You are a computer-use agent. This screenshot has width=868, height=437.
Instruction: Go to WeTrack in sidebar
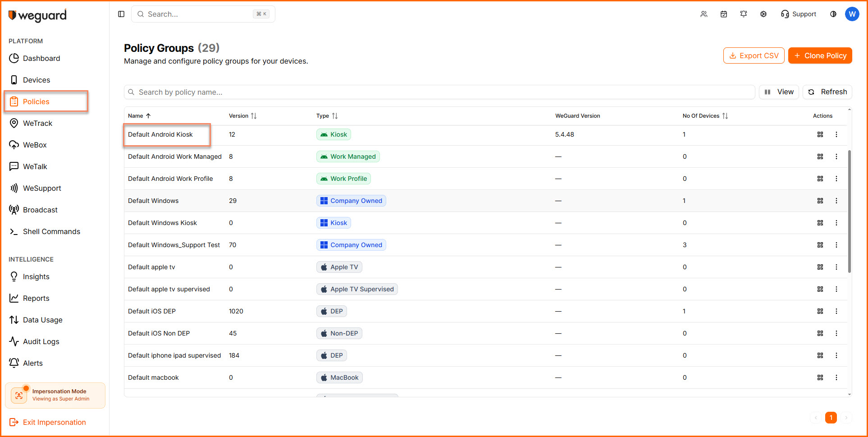click(x=37, y=123)
